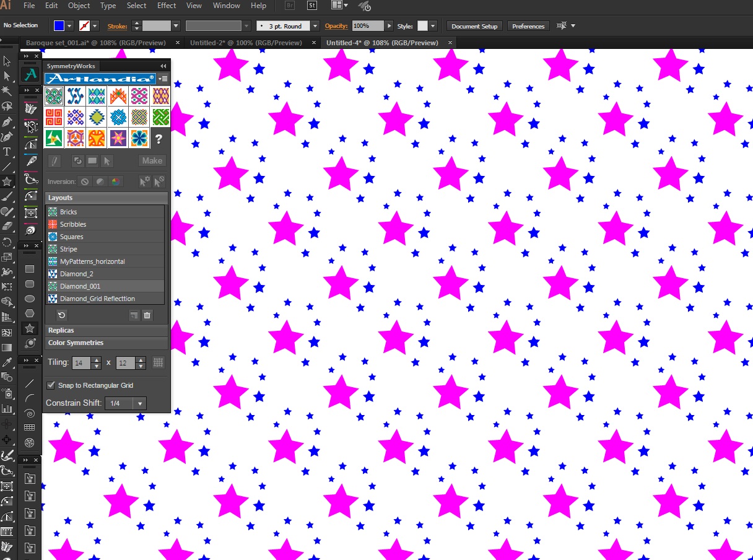
Task: Toggle Snap to Rectangular Grid checkbox
Action: pyautogui.click(x=51, y=385)
